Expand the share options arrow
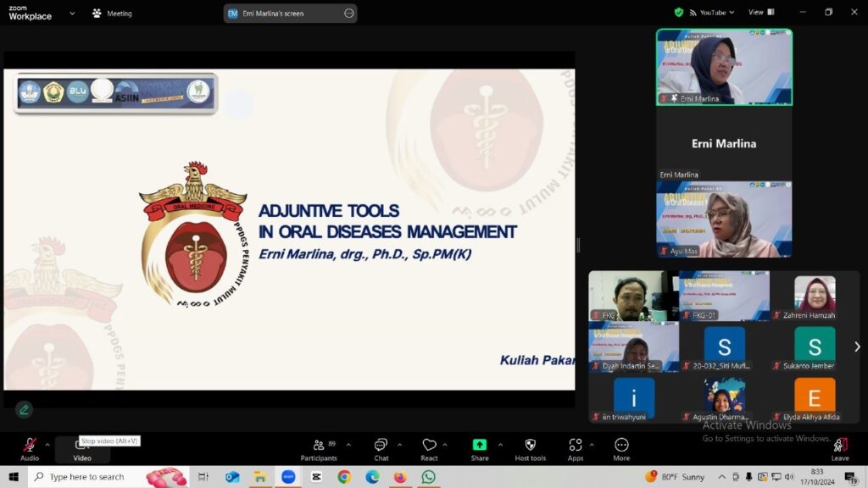 pyautogui.click(x=500, y=445)
